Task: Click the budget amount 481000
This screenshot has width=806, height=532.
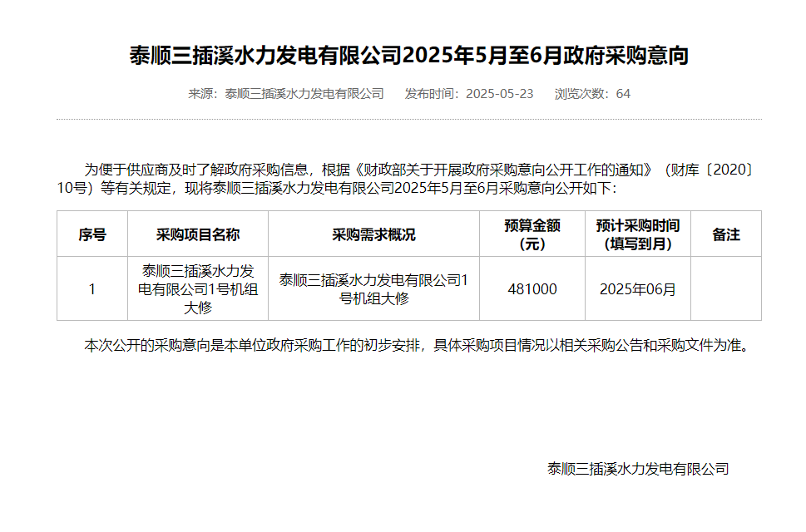Action: click(532, 289)
